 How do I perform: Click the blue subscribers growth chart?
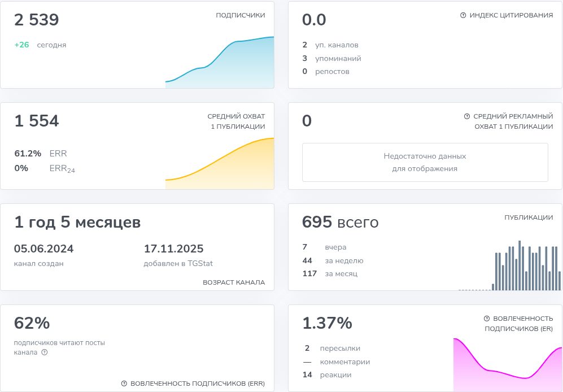(x=220, y=63)
